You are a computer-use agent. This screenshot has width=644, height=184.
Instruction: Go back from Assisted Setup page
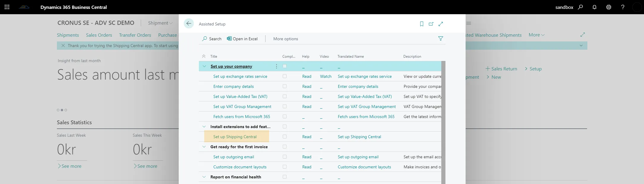pos(189,24)
